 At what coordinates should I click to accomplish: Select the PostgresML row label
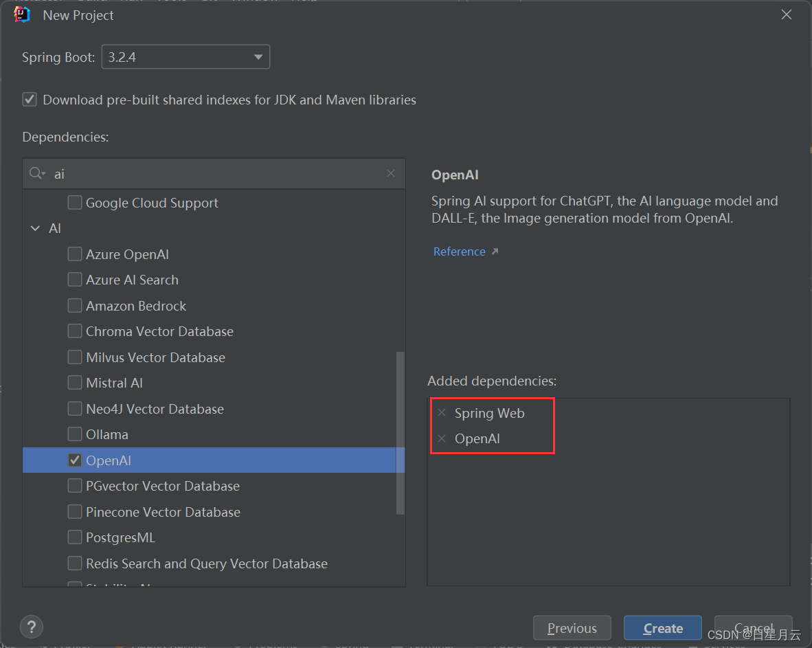click(120, 537)
